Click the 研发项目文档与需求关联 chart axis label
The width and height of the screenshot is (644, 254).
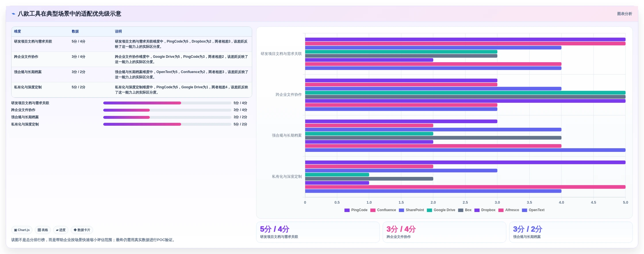pyautogui.click(x=281, y=54)
